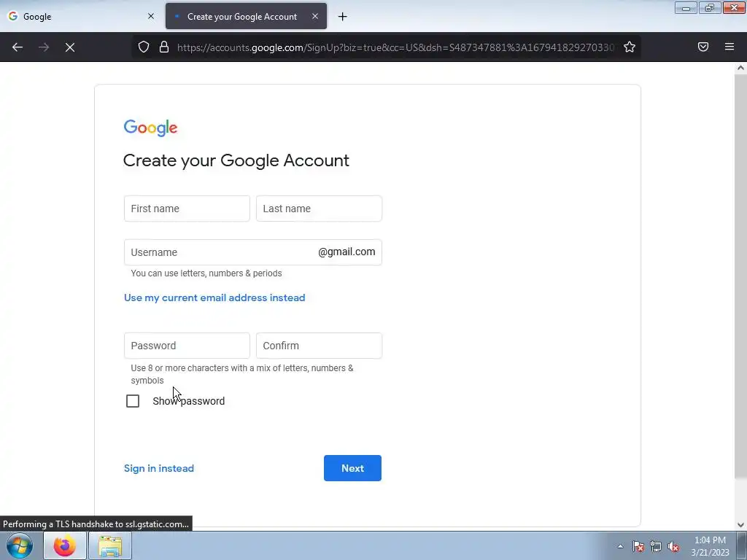
Task: Focus the First name field
Action: (x=187, y=209)
